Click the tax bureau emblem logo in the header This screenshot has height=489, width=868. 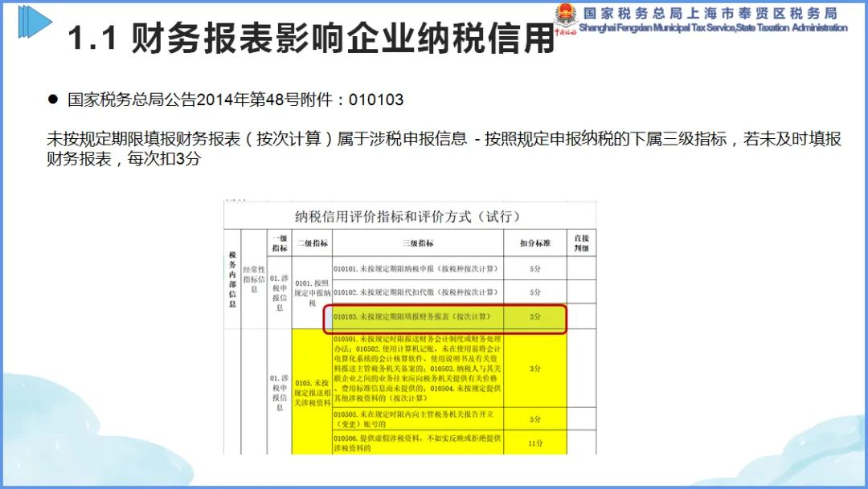coord(566,18)
